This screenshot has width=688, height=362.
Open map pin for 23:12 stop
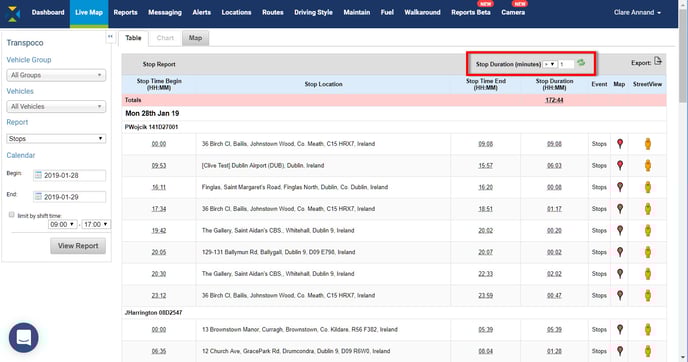pos(620,295)
